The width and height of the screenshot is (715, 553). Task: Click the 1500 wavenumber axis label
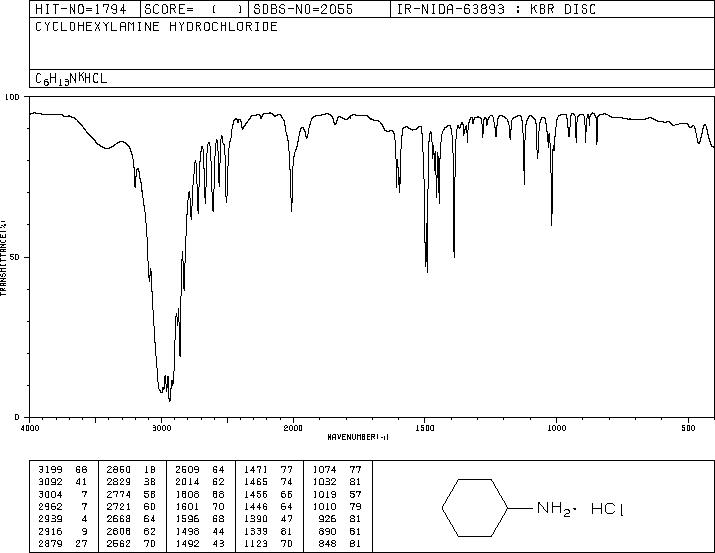point(425,428)
